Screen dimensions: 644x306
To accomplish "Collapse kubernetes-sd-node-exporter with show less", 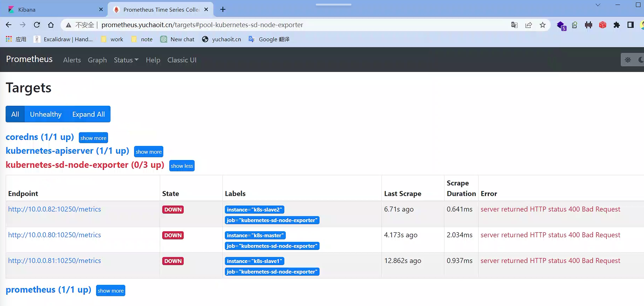I will tap(182, 166).
